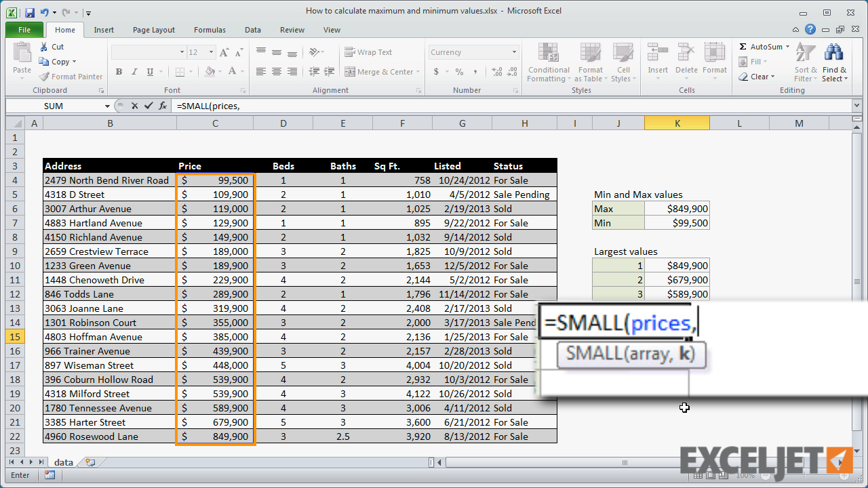Click the Save icon in Quick Access toolbar
The image size is (868, 488).
click(29, 12)
